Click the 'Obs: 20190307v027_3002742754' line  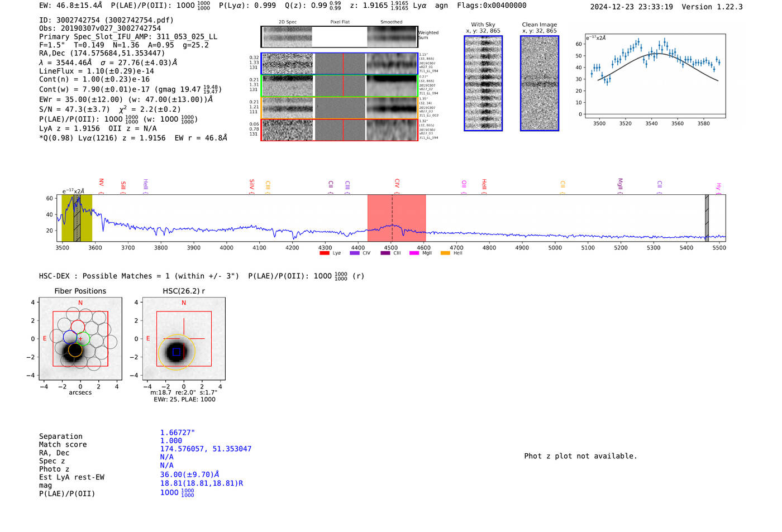[100, 28]
